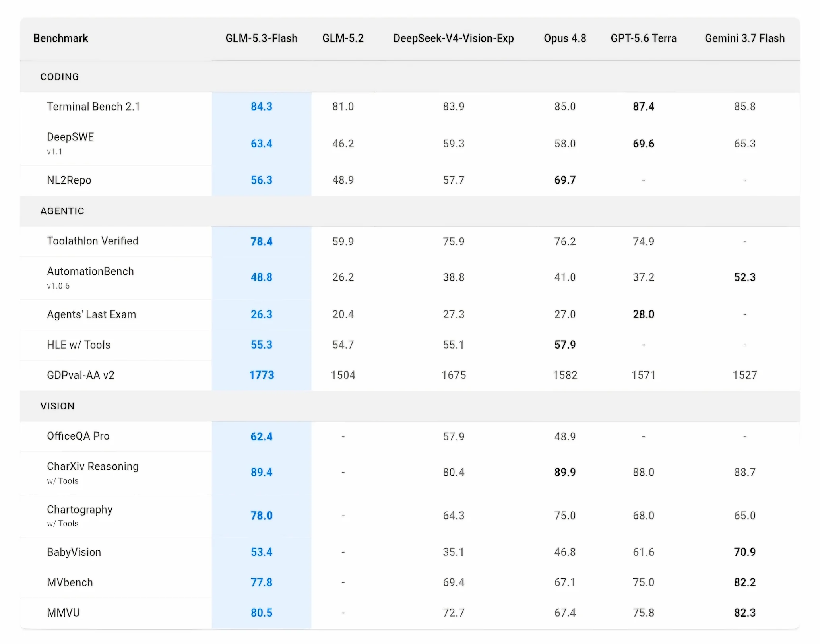Click the AutomationBench row label
The image size is (820, 644).
[x=90, y=271]
